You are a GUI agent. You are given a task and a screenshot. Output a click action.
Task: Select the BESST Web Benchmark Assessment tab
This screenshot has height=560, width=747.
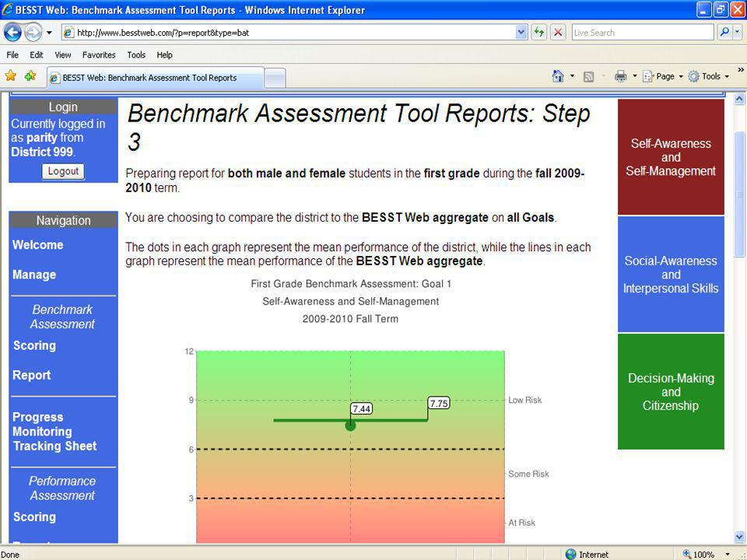[x=156, y=78]
